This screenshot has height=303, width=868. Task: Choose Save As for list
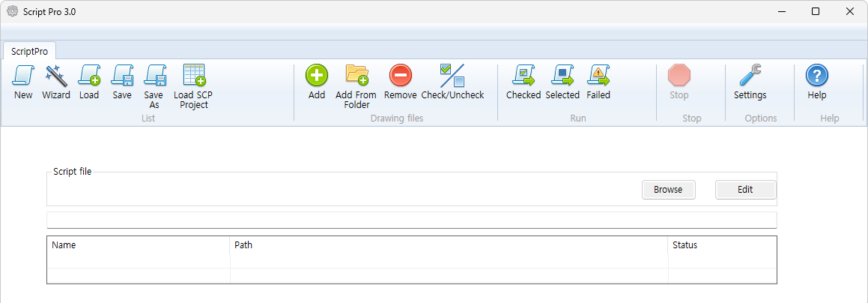click(154, 86)
